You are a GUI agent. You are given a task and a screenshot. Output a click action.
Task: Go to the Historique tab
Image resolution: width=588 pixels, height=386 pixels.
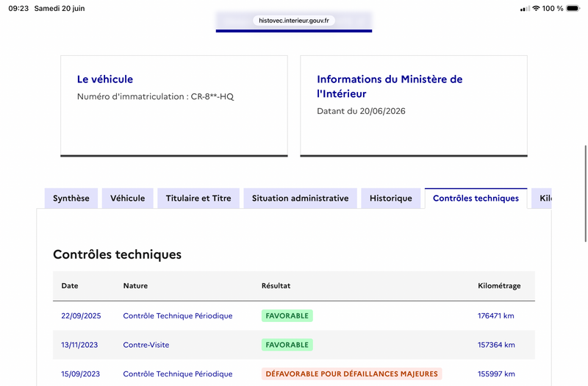click(391, 198)
